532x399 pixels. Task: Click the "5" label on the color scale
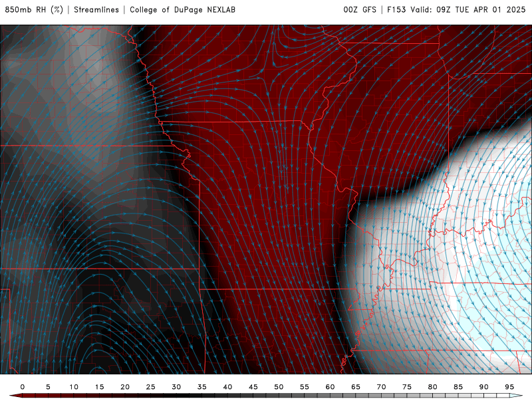point(48,387)
